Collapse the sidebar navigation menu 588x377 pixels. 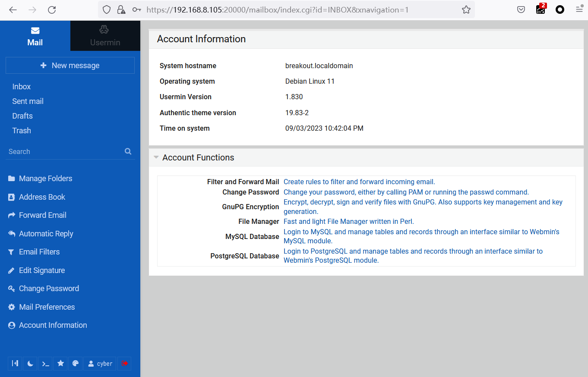click(x=15, y=364)
